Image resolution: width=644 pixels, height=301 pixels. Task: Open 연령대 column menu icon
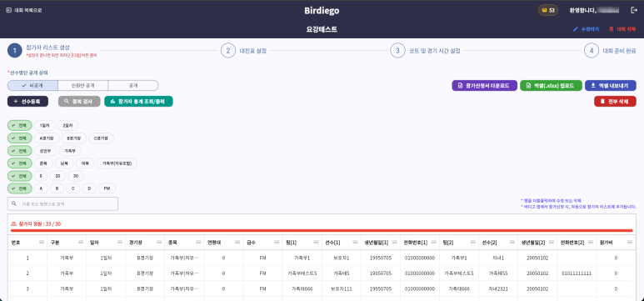coord(238,243)
